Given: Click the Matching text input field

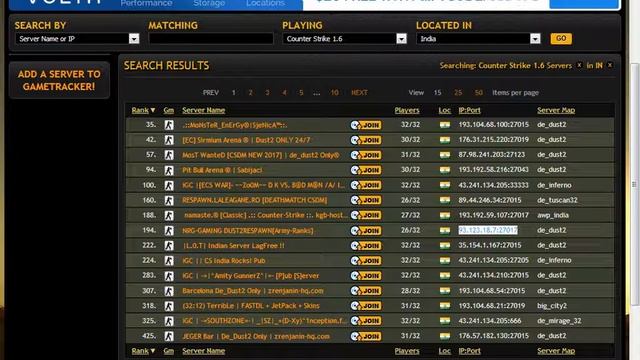Looking at the screenshot, I should pyautogui.click(x=211, y=39).
